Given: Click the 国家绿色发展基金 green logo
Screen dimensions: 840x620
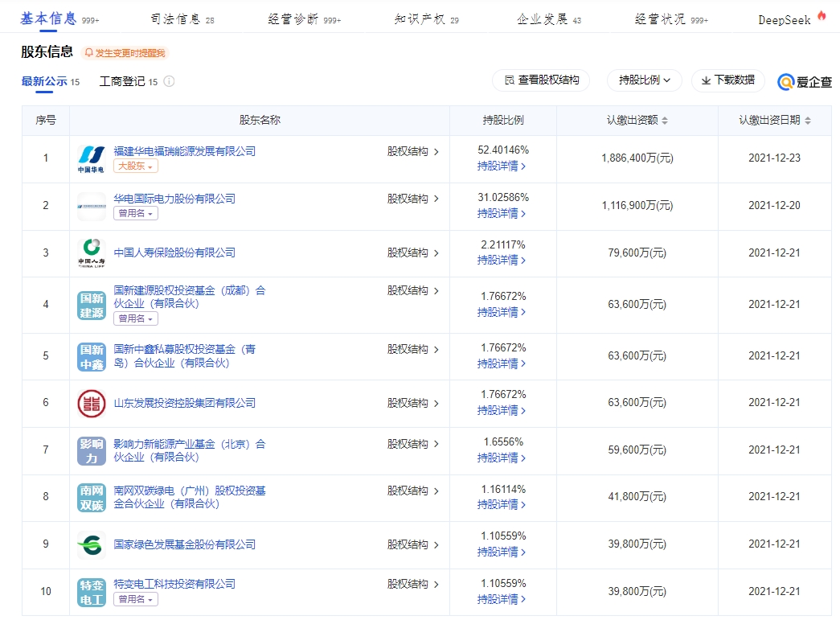Looking at the screenshot, I should 91,545.
